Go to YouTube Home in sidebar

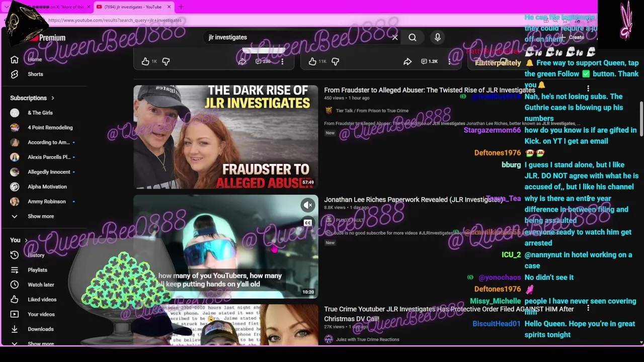click(35, 59)
